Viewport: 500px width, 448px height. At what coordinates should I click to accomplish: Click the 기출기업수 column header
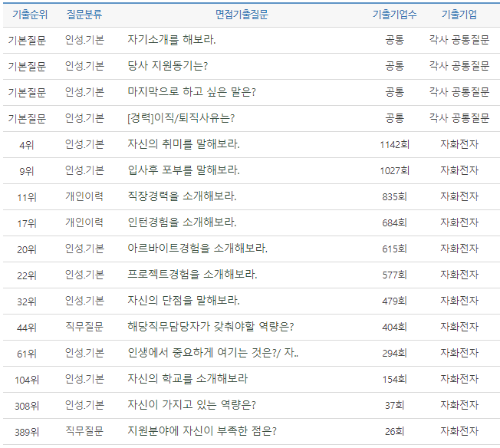(394, 15)
